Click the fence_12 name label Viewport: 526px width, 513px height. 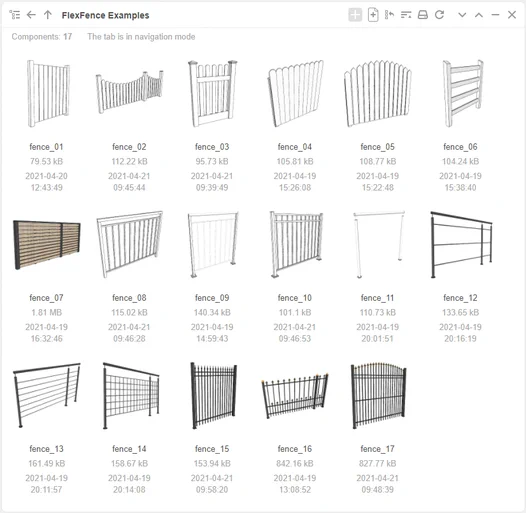tap(461, 298)
